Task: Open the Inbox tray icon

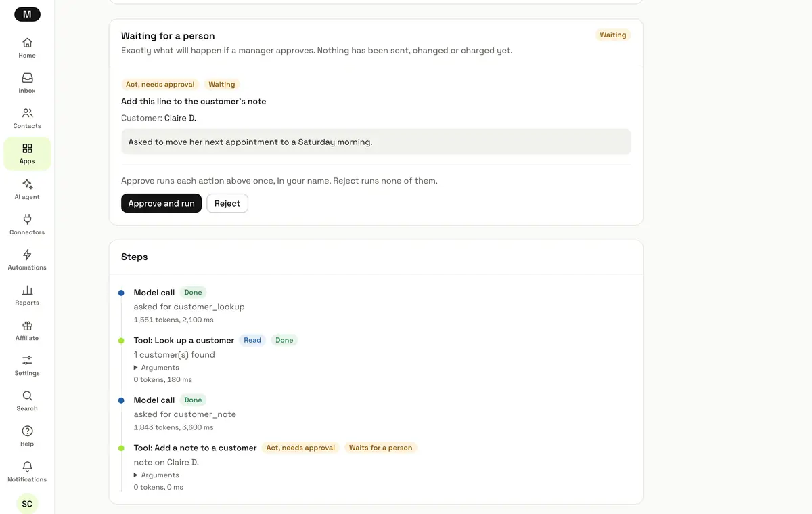Action: coord(27,78)
